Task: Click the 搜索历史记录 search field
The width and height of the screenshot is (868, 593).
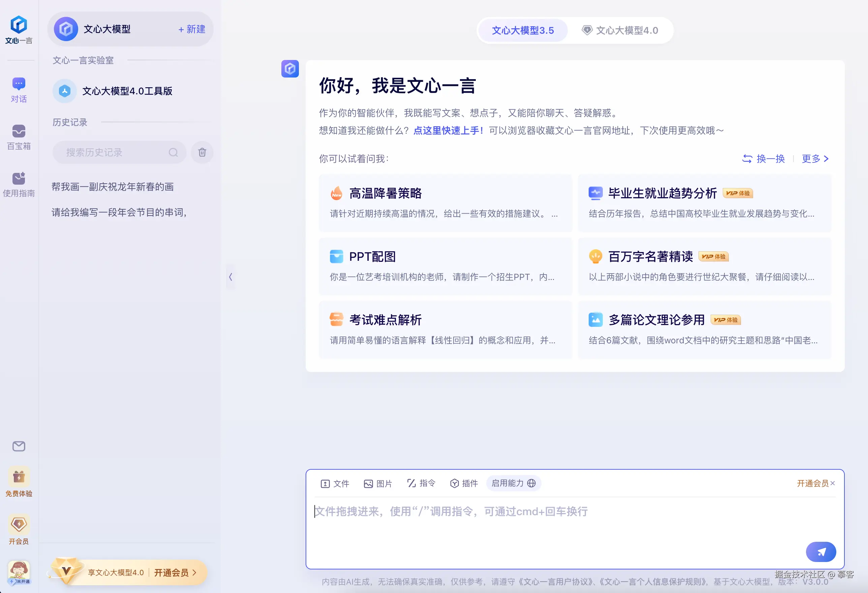Action: [x=112, y=152]
